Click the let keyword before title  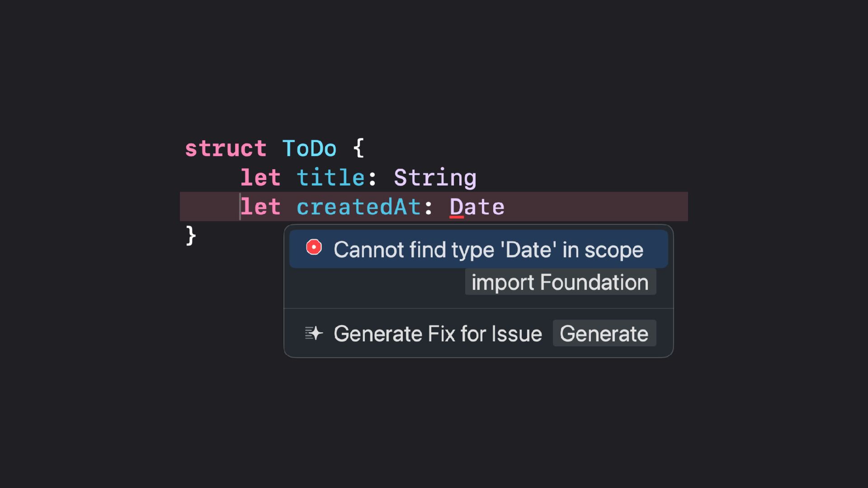(x=260, y=178)
